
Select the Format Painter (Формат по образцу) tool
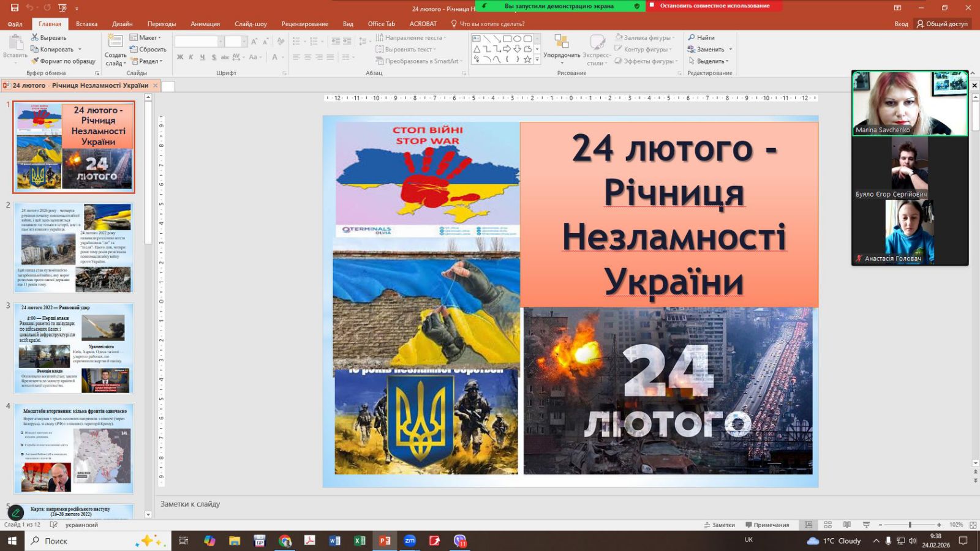tap(35, 61)
